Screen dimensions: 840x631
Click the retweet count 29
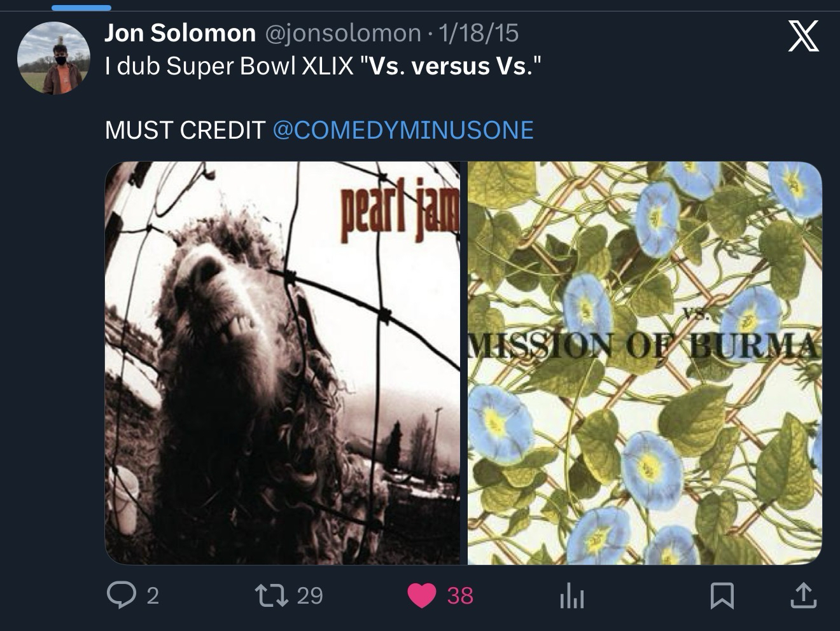(310, 596)
